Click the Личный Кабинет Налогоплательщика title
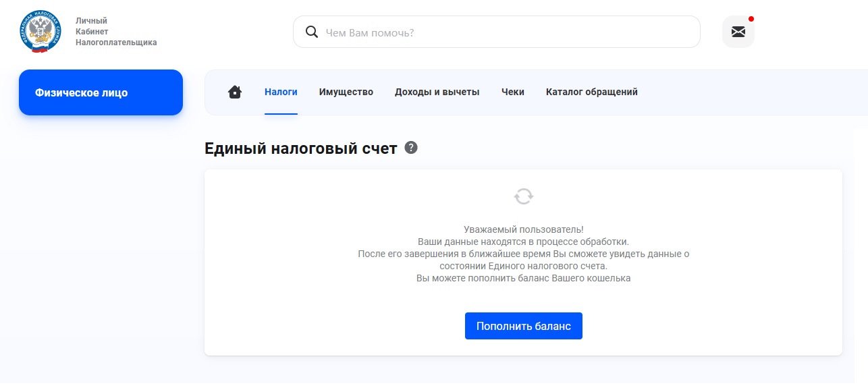The image size is (868, 390). click(115, 32)
